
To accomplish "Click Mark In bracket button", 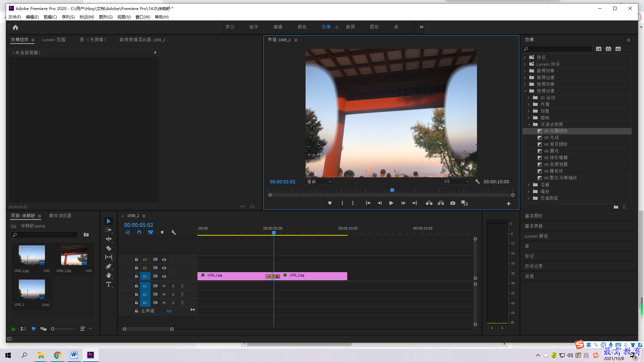I will point(342,203).
